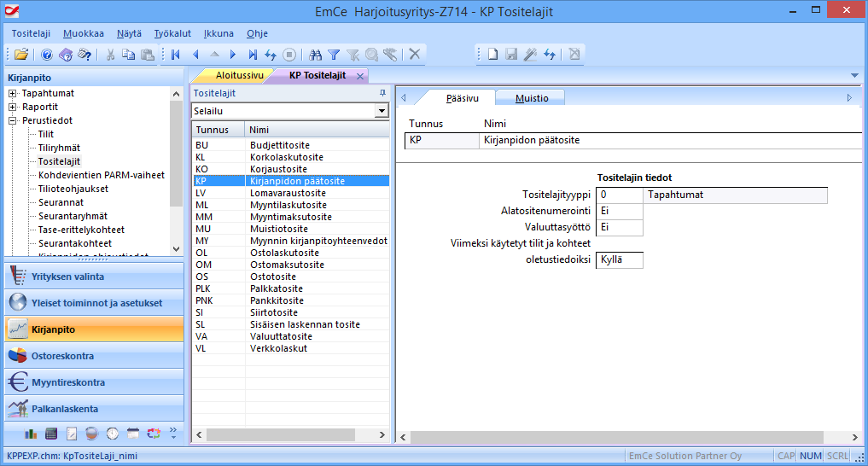Click the delete X toolbar icon
This screenshot has width=868, height=466.
[415, 54]
